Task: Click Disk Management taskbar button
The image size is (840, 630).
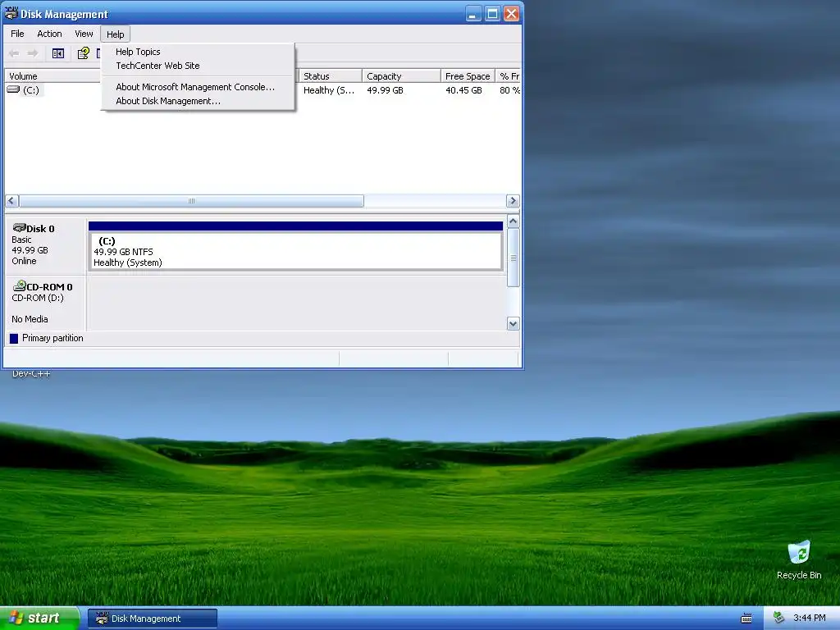Action: tap(152, 619)
